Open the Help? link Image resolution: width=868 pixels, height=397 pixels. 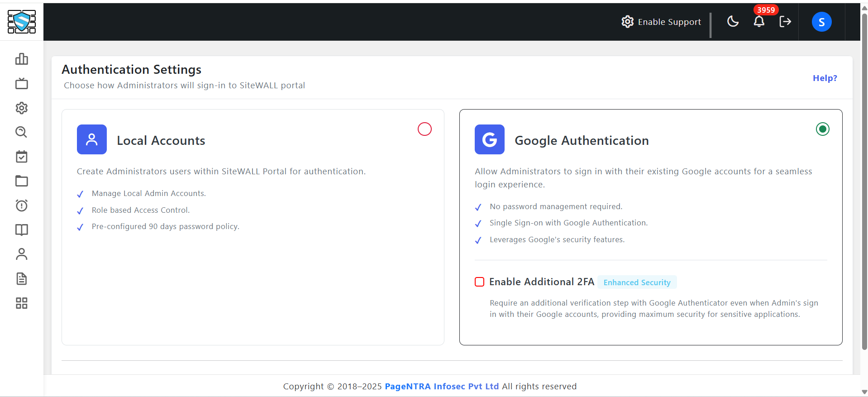pos(825,78)
